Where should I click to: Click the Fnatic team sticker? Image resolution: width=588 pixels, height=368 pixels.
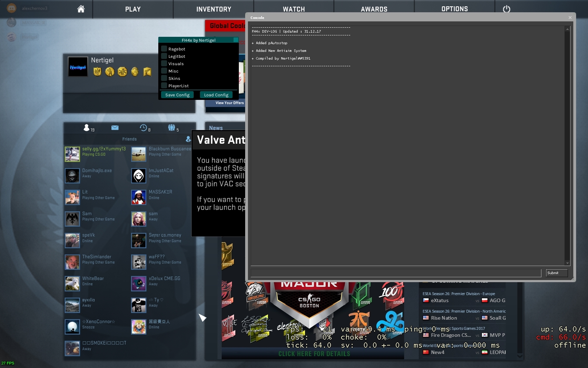point(359,322)
